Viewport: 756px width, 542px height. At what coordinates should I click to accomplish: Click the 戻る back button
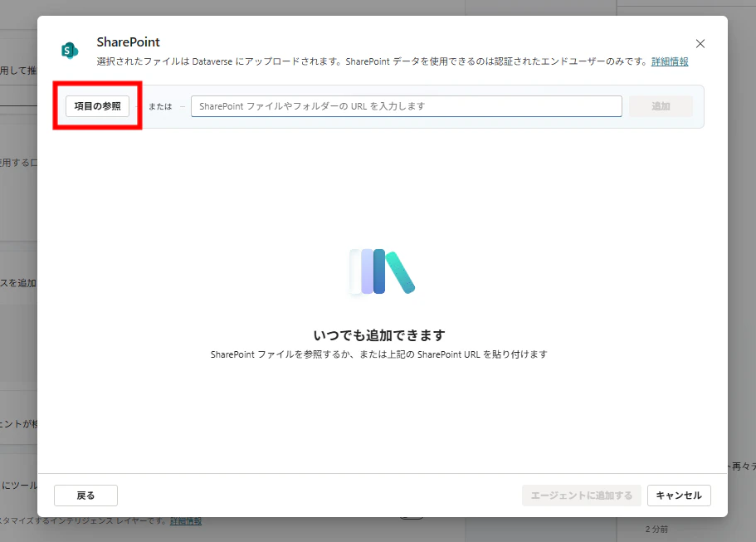pyautogui.click(x=85, y=496)
